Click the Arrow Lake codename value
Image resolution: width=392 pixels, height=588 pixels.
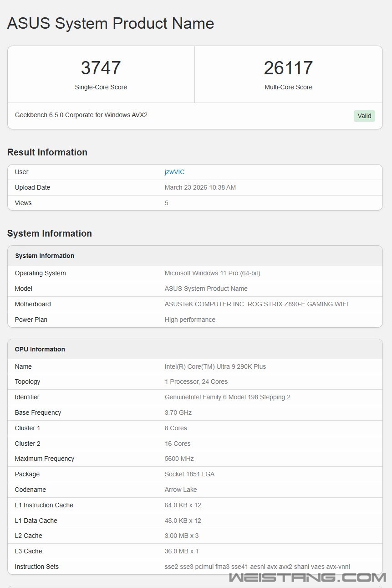coord(181,490)
